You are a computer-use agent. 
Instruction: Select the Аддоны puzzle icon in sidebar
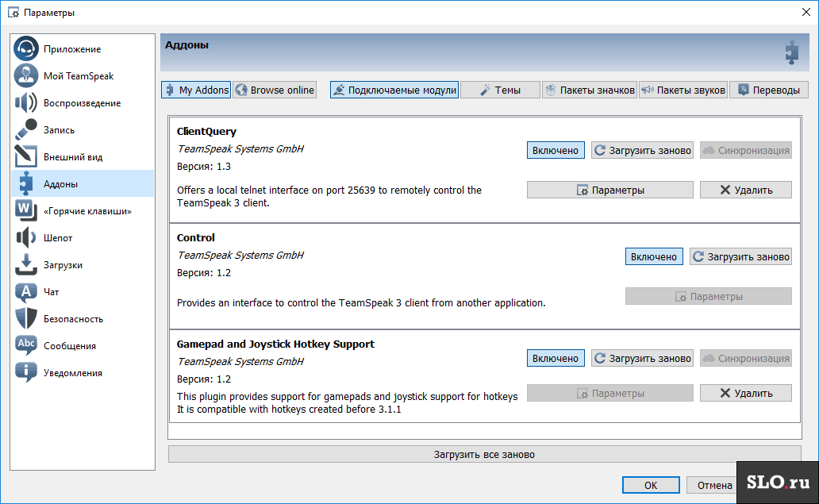26,184
